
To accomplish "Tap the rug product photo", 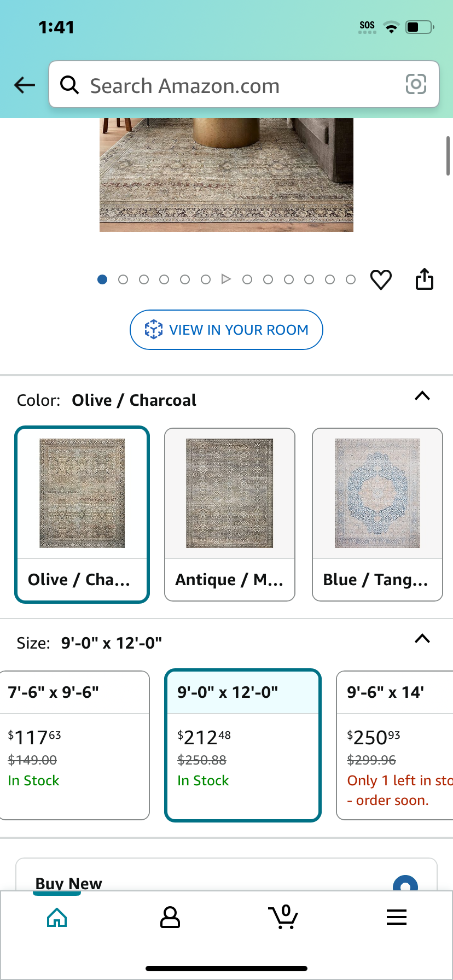I will 226,175.
